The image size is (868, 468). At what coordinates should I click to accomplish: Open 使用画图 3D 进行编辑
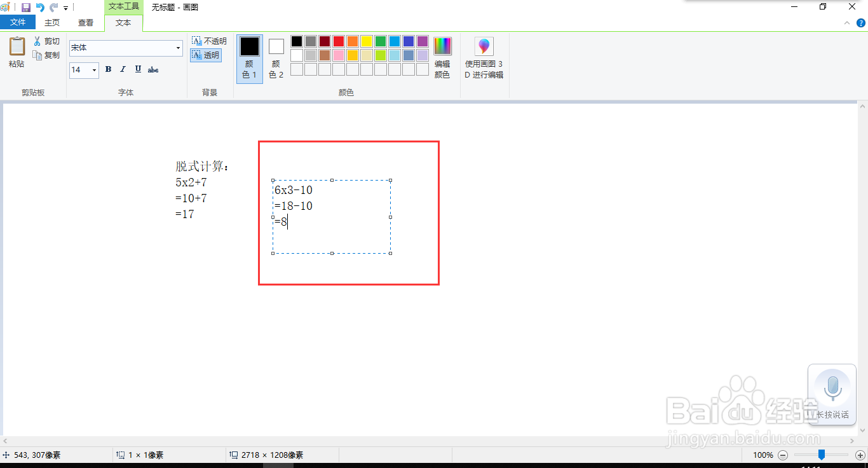pos(484,58)
